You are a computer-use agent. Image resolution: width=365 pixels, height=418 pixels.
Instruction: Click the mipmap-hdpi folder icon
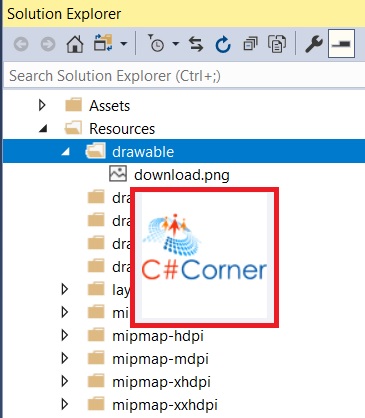[x=96, y=335]
